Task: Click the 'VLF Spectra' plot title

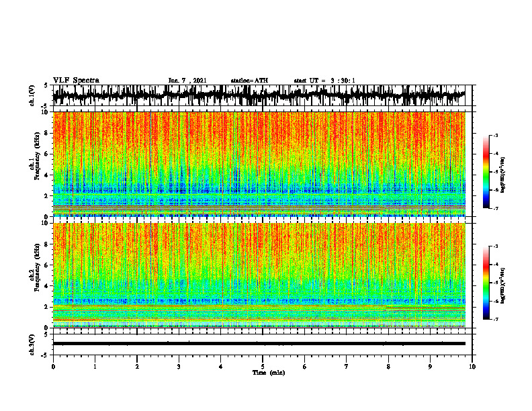Action: (x=76, y=81)
